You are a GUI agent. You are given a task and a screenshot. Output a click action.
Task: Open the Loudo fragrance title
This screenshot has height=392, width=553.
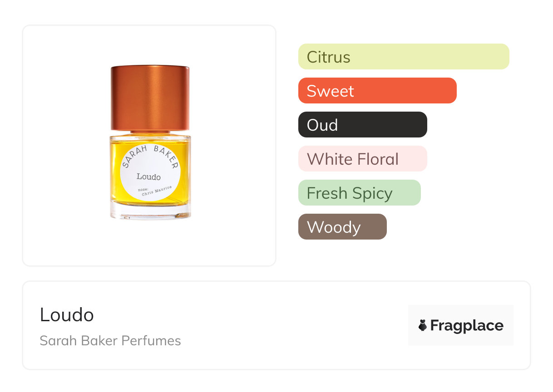coord(67,314)
